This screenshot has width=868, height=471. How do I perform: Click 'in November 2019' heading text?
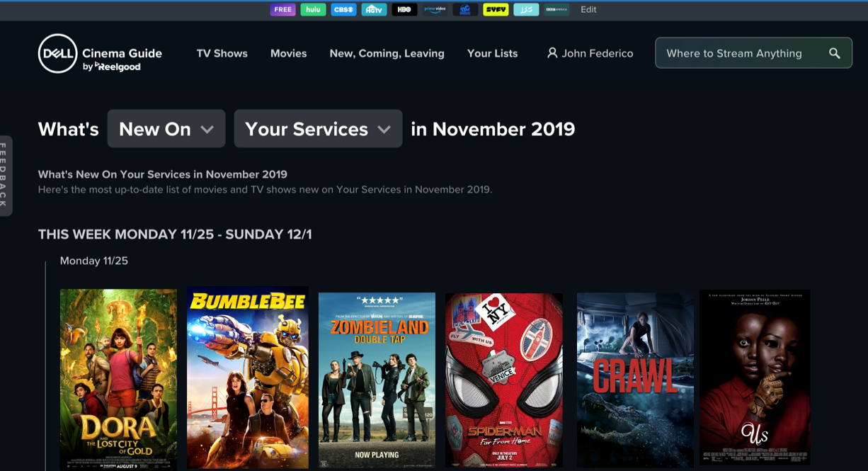[x=493, y=129]
